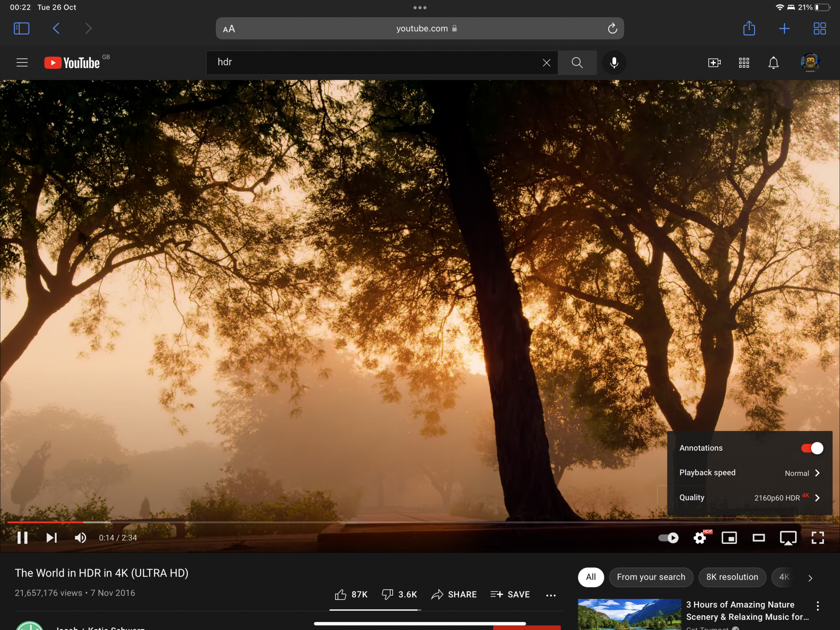Open the notifications bell
The width and height of the screenshot is (840, 630).
[x=773, y=63]
